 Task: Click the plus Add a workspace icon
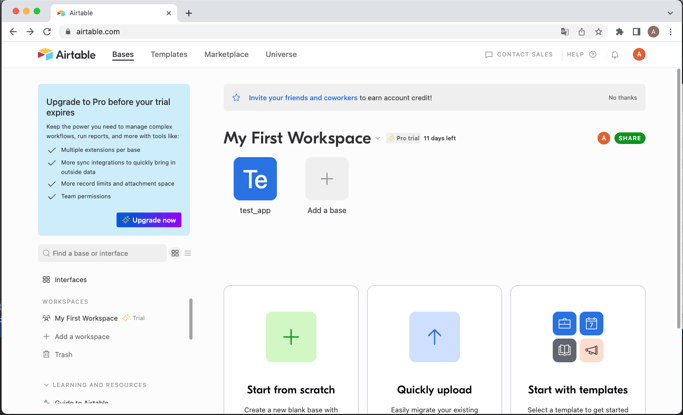46,337
